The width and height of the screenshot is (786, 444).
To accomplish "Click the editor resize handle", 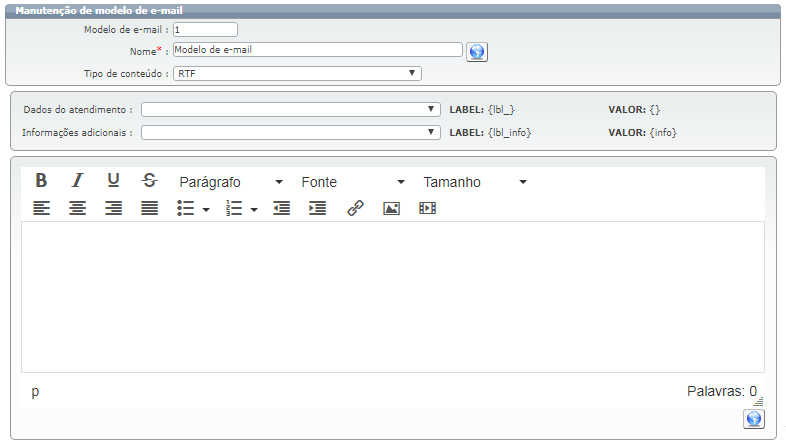I will pos(759,401).
